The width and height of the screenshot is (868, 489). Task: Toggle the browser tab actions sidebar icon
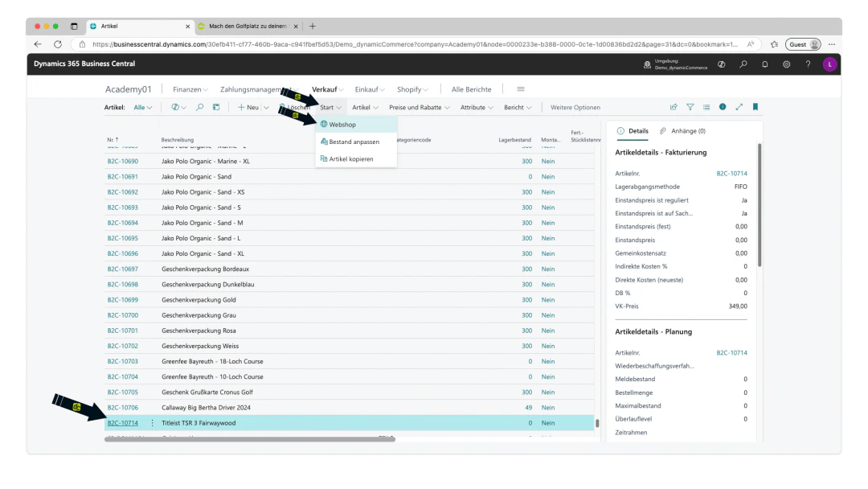click(x=74, y=26)
